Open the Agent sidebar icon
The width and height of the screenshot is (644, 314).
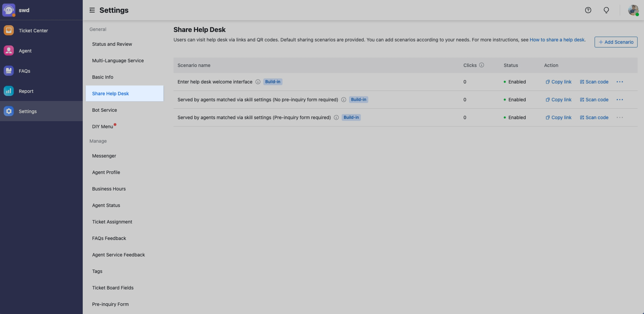(x=9, y=50)
